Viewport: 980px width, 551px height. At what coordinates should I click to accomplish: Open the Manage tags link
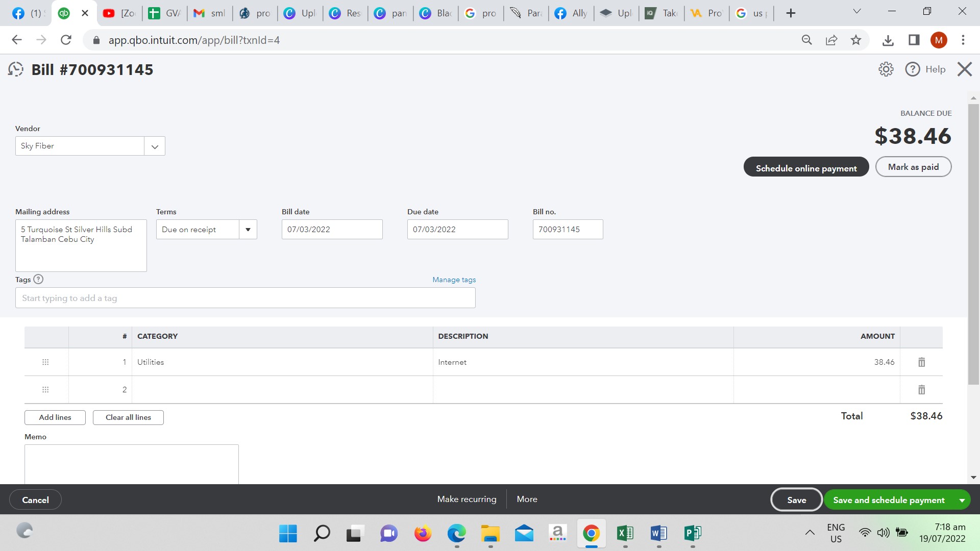[454, 280]
